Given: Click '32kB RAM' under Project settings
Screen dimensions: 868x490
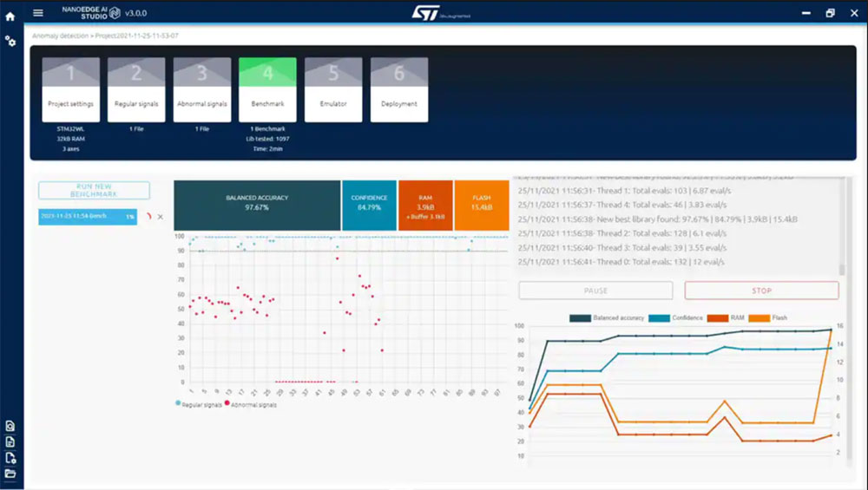Looking at the screenshot, I should tap(71, 139).
